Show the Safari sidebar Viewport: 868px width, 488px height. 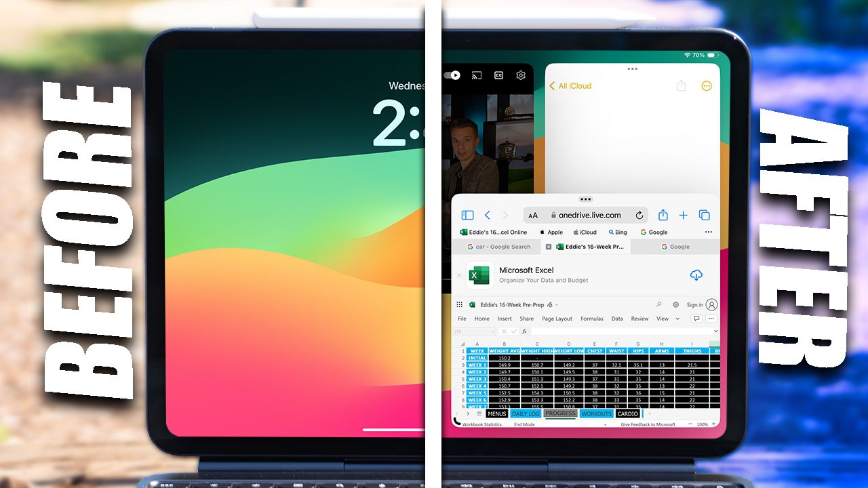tap(467, 216)
